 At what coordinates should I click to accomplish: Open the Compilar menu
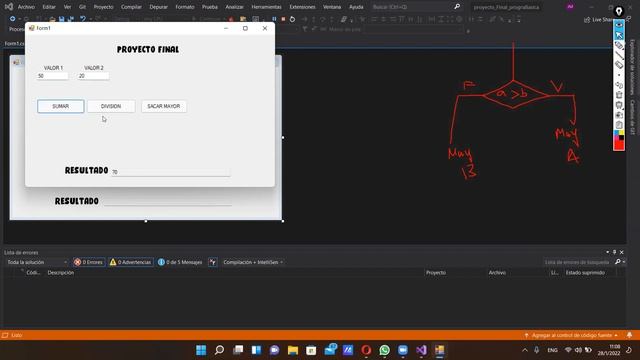click(131, 7)
